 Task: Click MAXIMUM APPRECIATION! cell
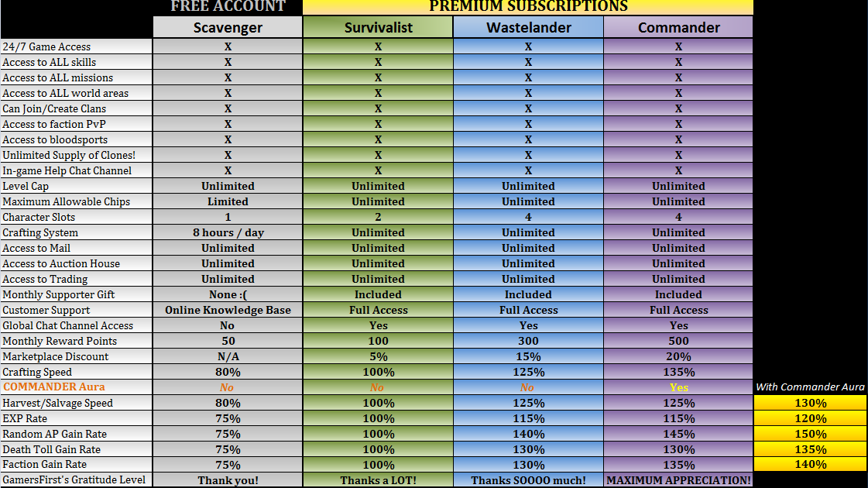(x=678, y=480)
